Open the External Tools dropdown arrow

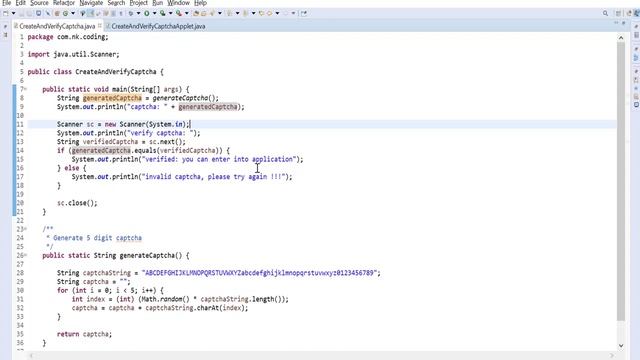[187, 13]
